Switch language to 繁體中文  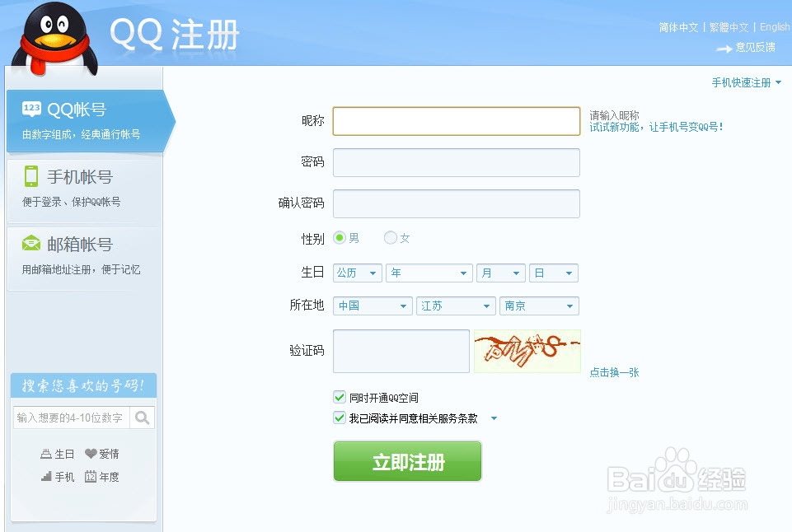(729, 27)
